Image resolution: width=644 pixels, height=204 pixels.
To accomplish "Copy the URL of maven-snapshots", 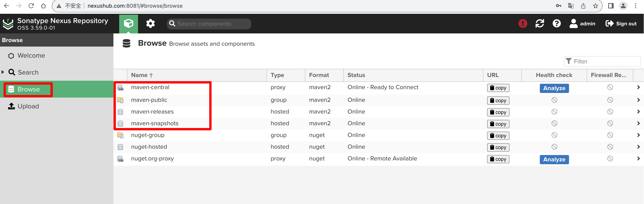I will [498, 124].
